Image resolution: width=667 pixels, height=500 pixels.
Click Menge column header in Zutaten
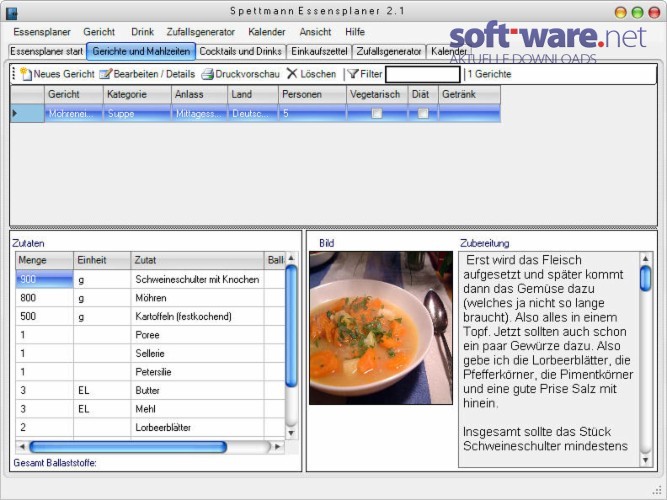coord(44,260)
